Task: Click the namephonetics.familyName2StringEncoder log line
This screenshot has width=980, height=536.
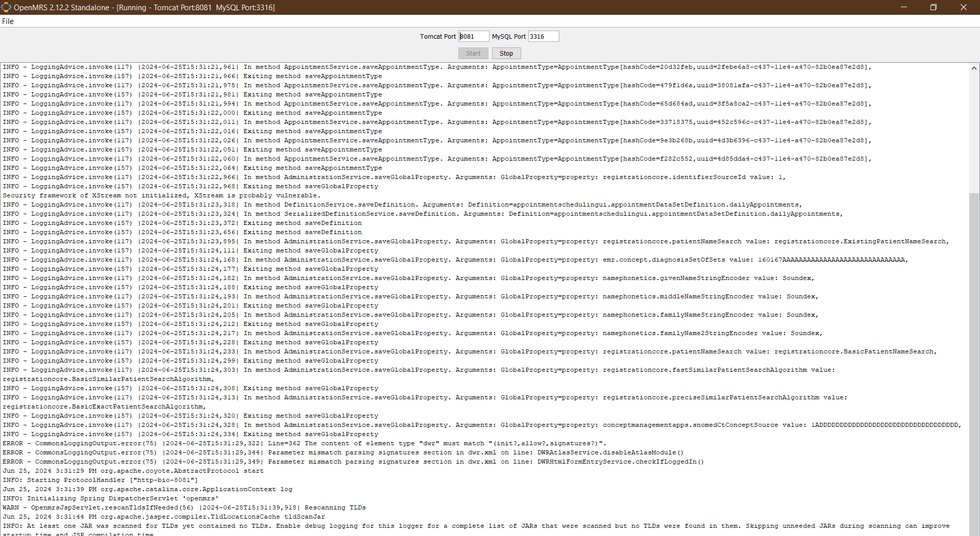Action: click(x=412, y=334)
